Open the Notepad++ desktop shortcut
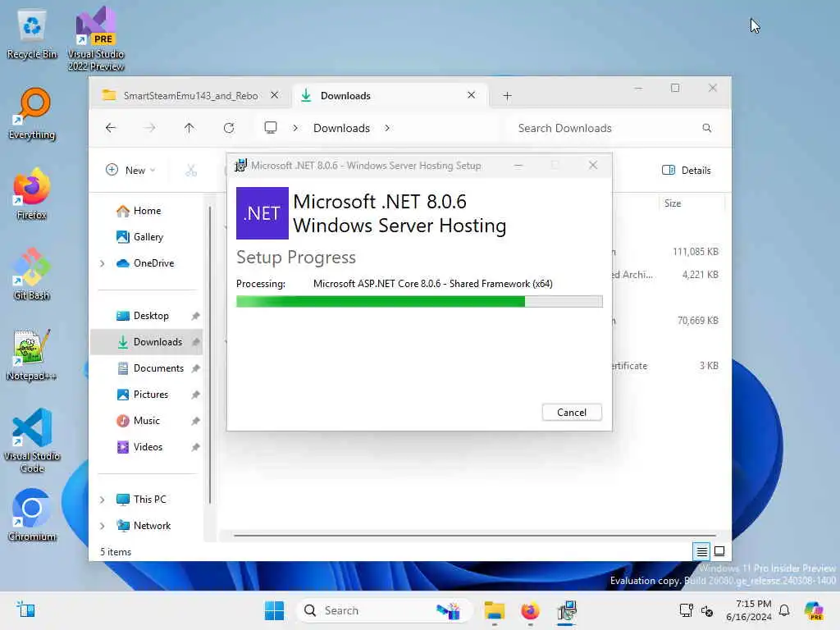Viewport: 840px width, 630px height. 32,354
